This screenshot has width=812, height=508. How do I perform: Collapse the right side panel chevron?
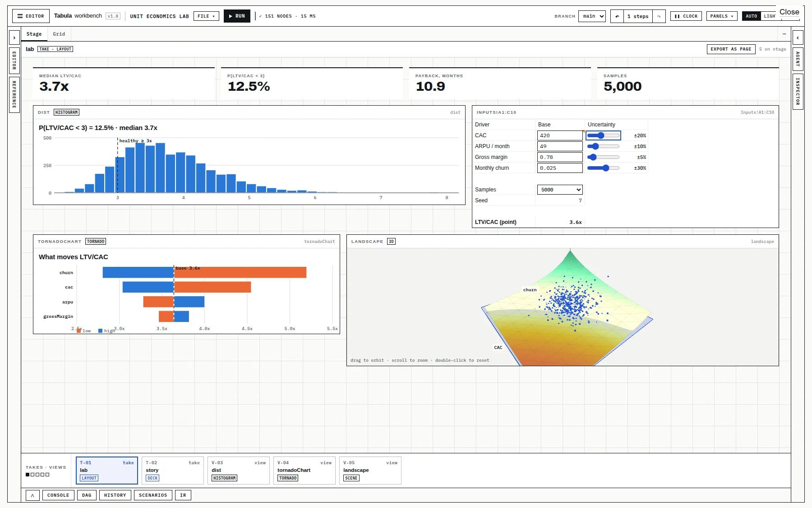tap(798, 38)
